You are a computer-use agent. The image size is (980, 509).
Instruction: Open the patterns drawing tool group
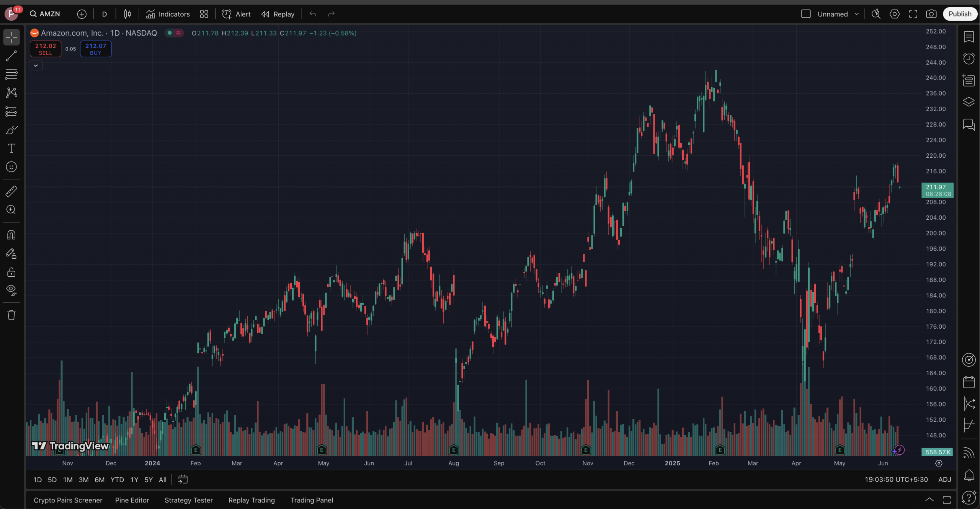11,93
